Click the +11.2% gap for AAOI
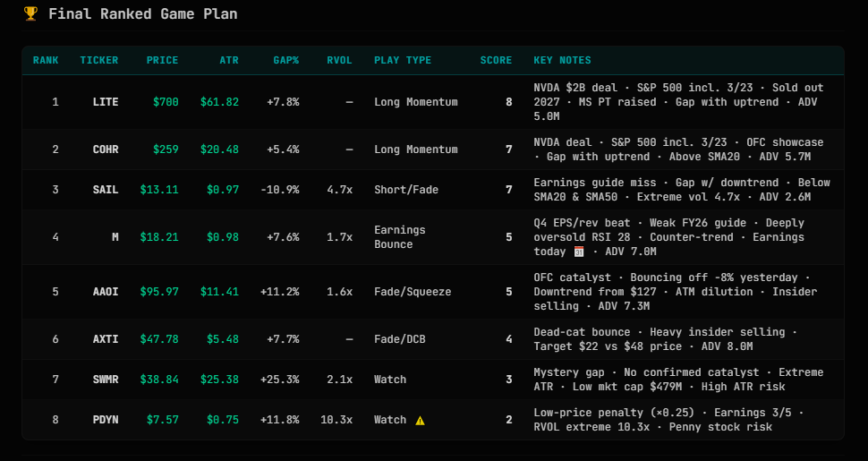Viewport: 868px width, 461px height. click(280, 292)
